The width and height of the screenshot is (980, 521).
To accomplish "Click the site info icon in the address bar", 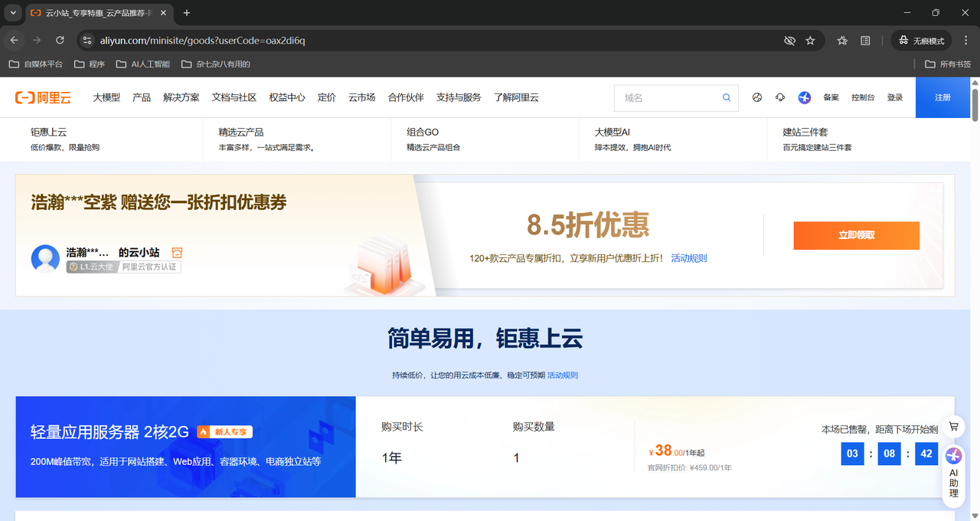I will 87,40.
